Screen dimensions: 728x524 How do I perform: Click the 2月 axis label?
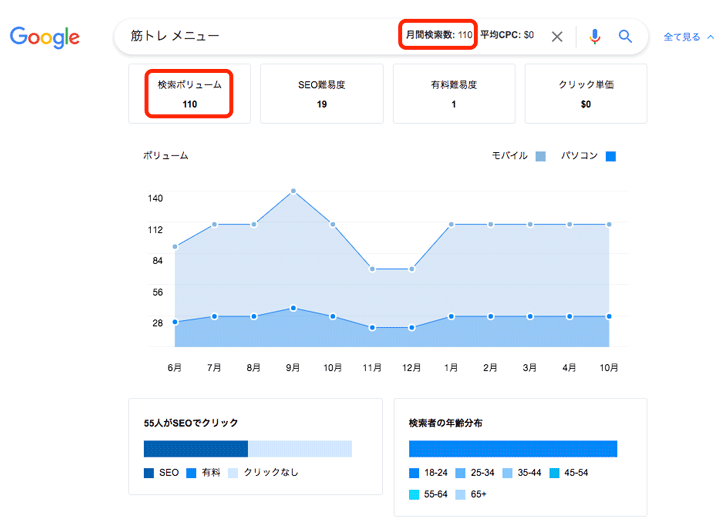490,368
